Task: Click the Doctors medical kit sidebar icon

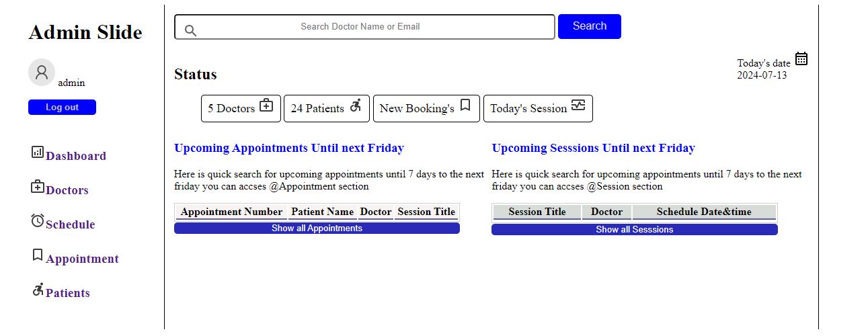Action: 38,187
